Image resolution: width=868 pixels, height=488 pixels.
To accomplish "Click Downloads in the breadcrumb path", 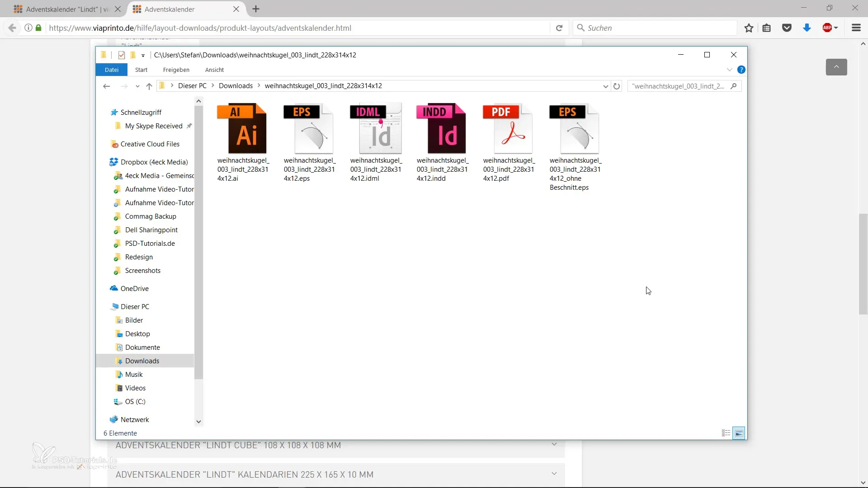I will [236, 86].
